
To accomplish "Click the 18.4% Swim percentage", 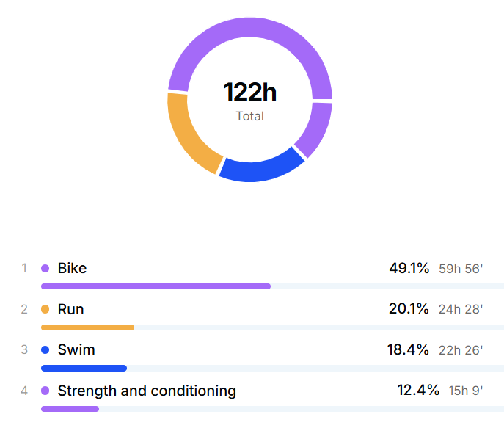I will point(408,350).
